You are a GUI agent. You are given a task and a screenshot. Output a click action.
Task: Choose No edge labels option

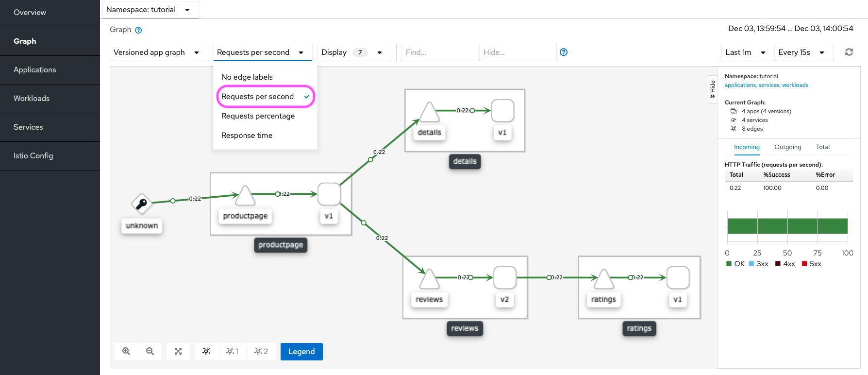click(265, 77)
